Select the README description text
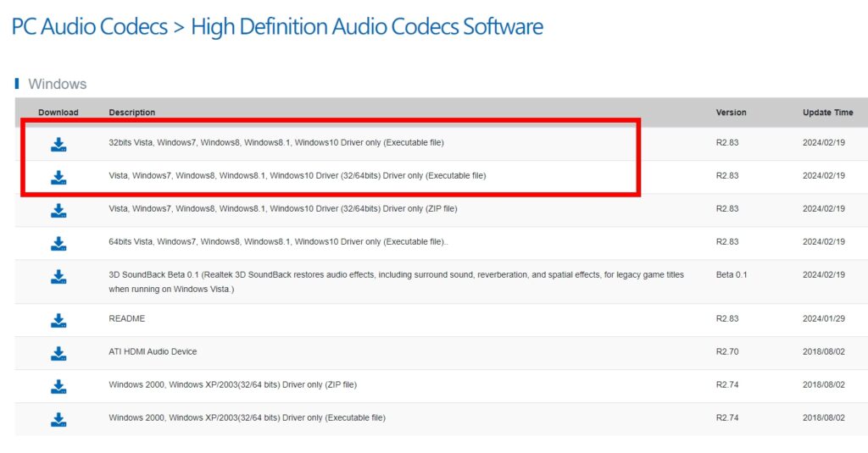This screenshot has height=453, width=868. point(127,318)
